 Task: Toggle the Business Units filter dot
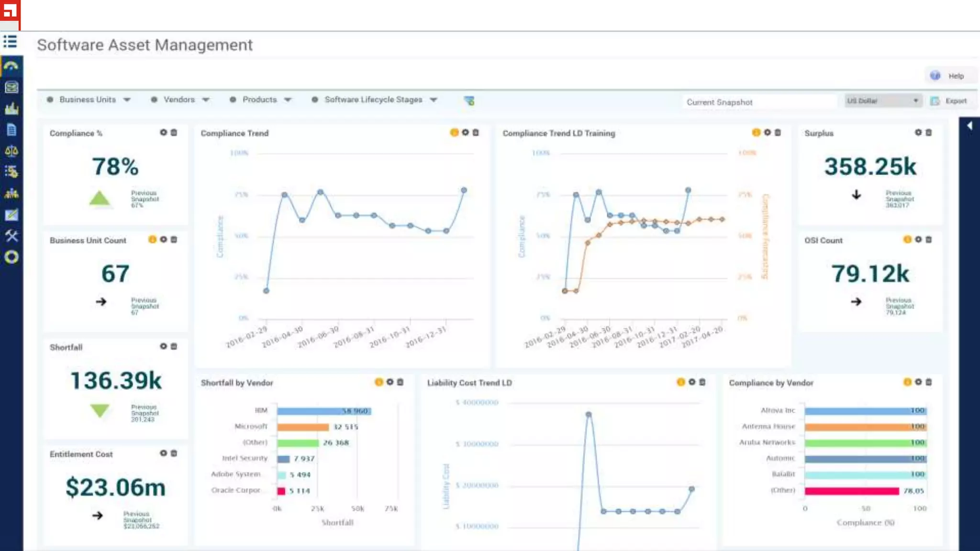[x=50, y=99]
